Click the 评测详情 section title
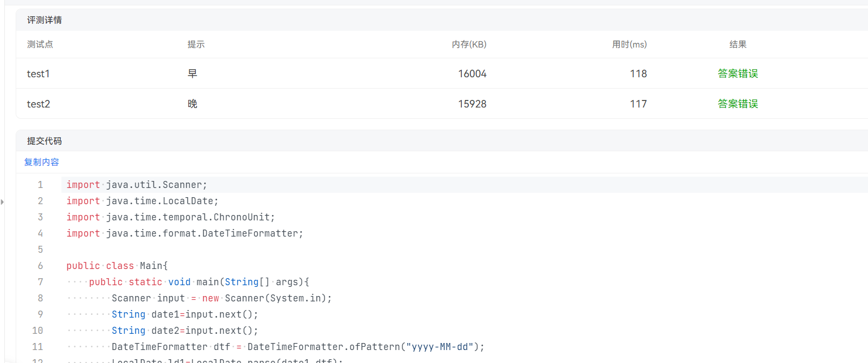The height and width of the screenshot is (363, 868). click(44, 20)
